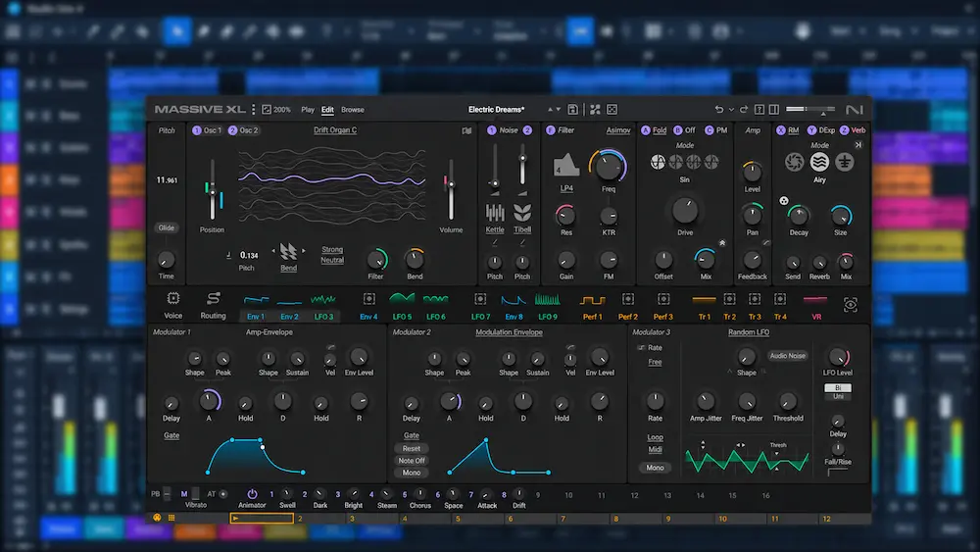Click the Loop option in Modulator 3
Image resolution: width=980 pixels, height=552 pixels.
tap(655, 437)
